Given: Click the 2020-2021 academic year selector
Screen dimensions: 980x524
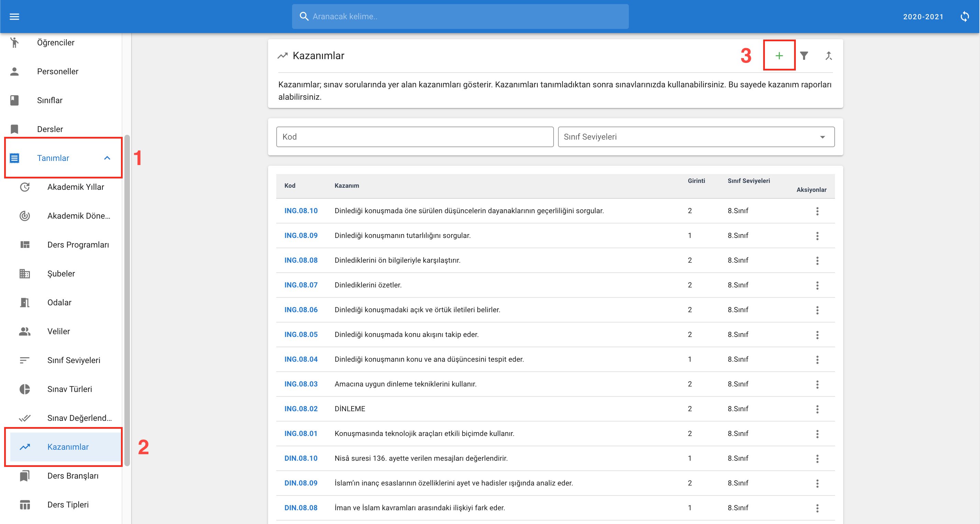Looking at the screenshot, I should (923, 17).
